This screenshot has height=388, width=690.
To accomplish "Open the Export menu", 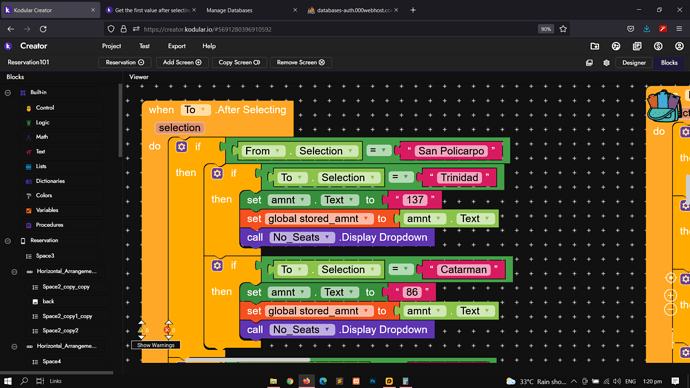I will tap(176, 46).
